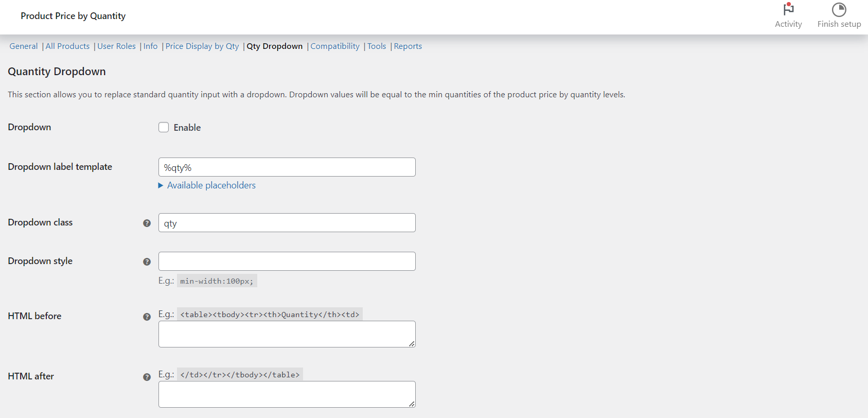Click the help icon beside Dropdown style

147,262
